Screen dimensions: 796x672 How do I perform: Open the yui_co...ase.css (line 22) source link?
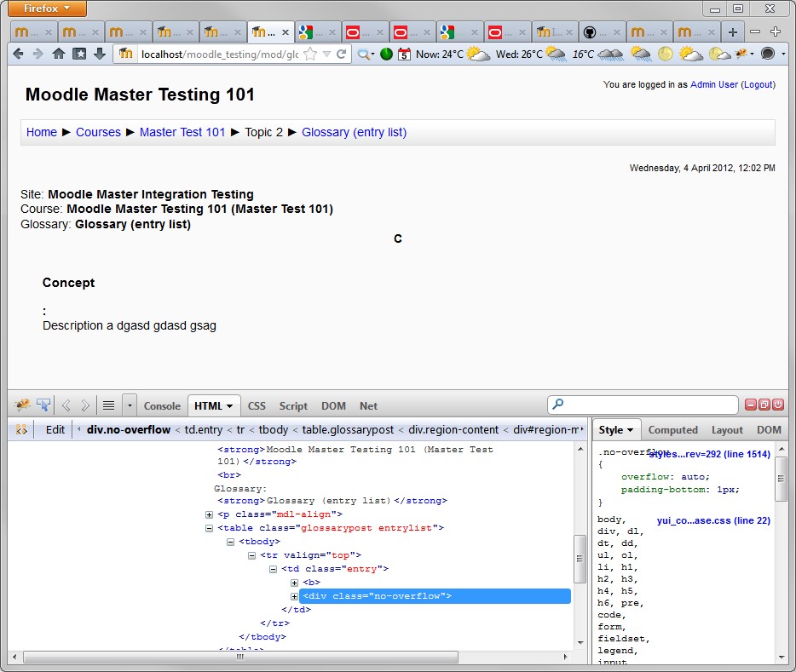pyautogui.click(x=713, y=520)
